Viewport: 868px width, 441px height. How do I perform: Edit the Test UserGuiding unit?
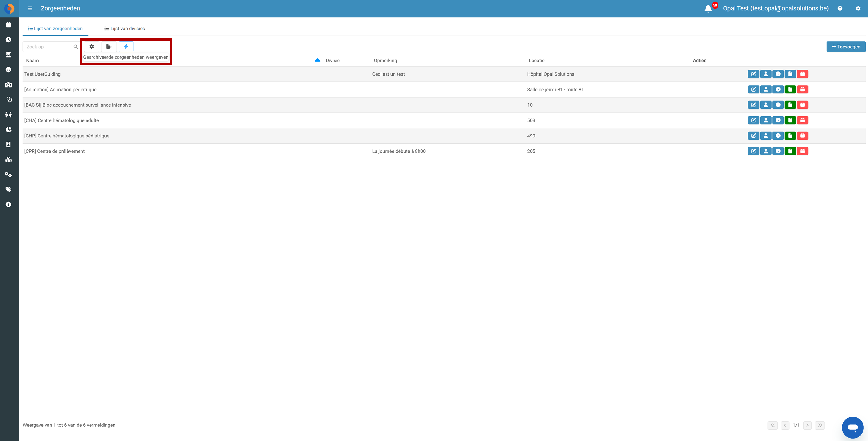(753, 74)
